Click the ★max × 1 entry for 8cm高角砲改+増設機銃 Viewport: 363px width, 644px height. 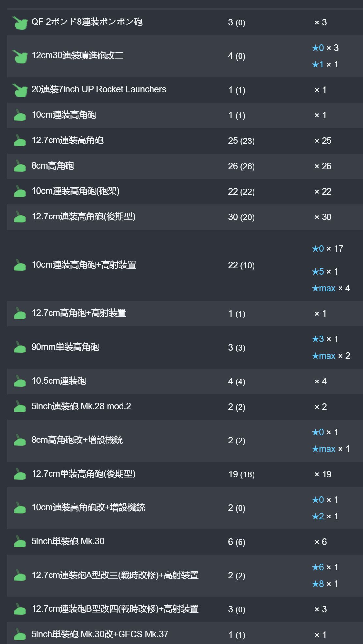[x=331, y=449]
